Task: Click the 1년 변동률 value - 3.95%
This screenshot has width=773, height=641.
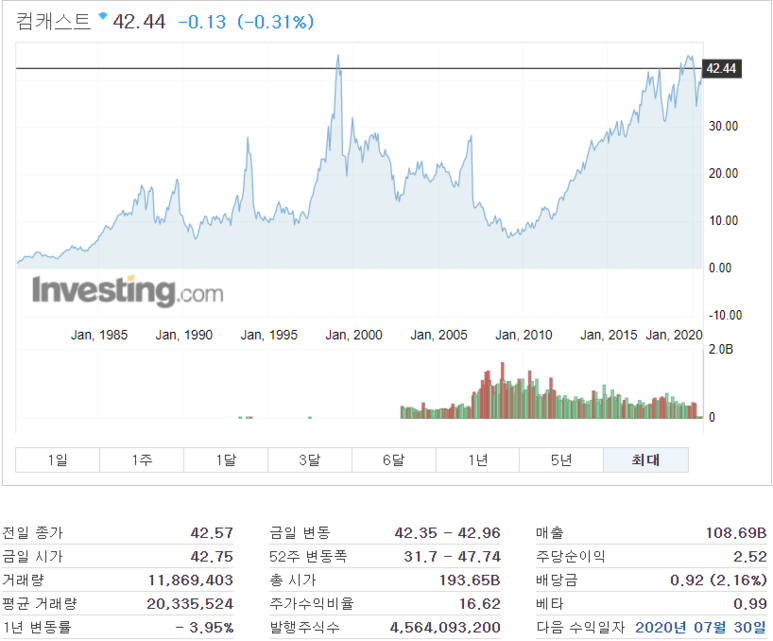Action: coord(205,627)
